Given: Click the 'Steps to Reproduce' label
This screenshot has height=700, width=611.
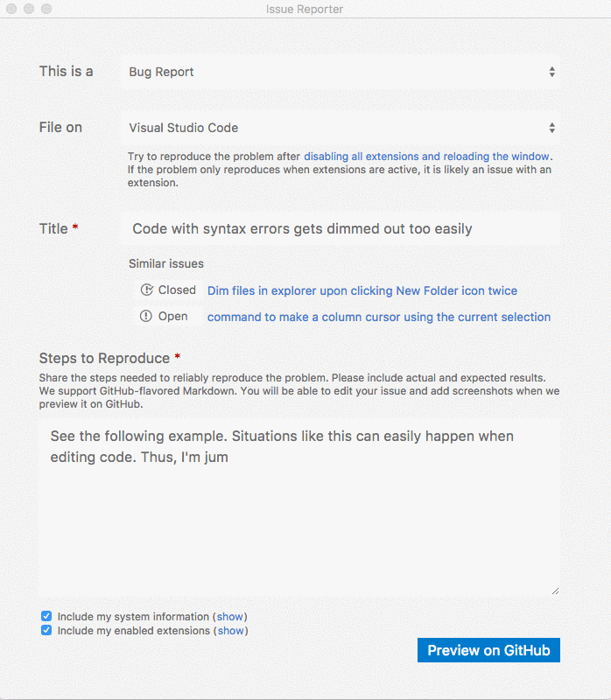Looking at the screenshot, I should [x=104, y=358].
